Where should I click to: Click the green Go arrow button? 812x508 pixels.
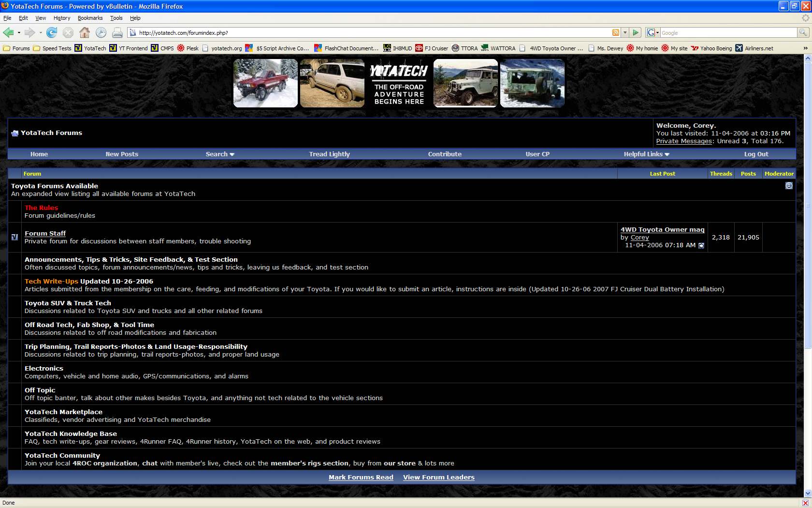pos(636,32)
